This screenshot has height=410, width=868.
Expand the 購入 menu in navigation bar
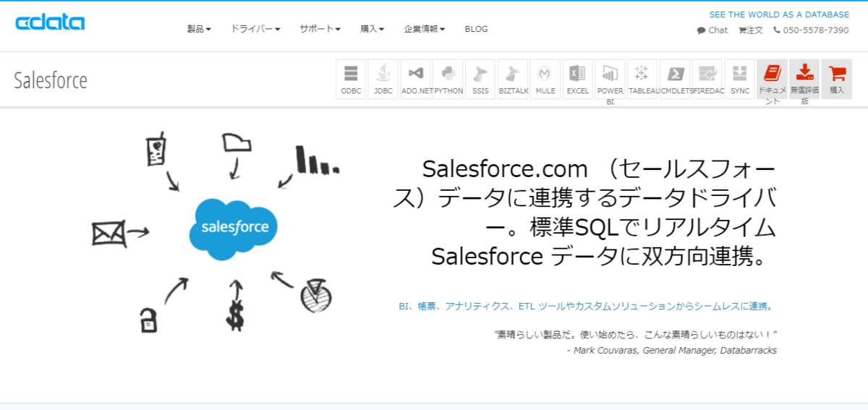point(372,29)
